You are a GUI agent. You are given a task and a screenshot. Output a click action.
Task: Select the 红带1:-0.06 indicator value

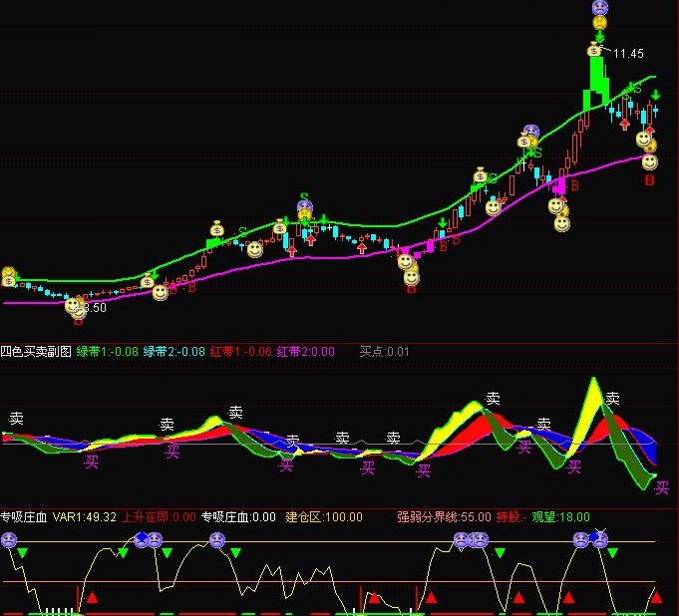point(240,351)
